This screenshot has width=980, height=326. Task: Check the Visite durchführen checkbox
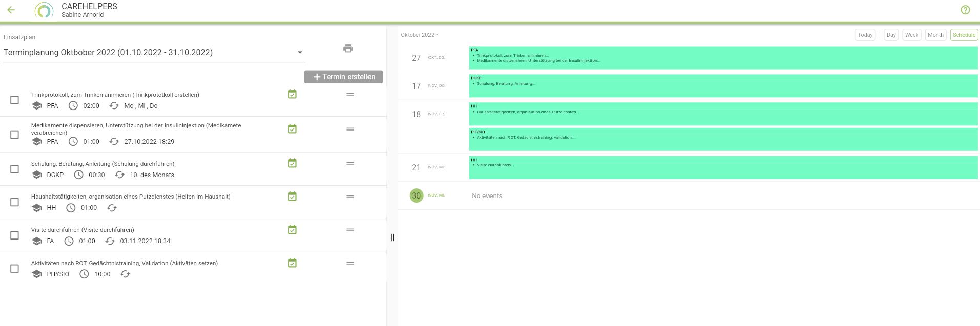tap(15, 235)
